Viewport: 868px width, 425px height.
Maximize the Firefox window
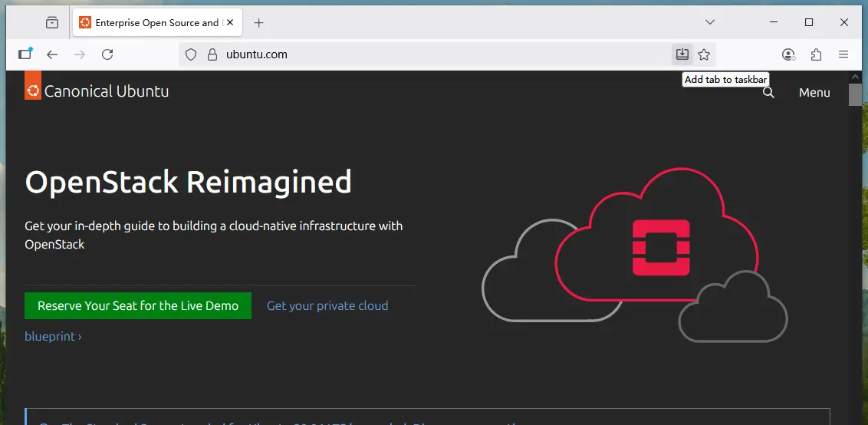pyautogui.click(x=809, y=22)
